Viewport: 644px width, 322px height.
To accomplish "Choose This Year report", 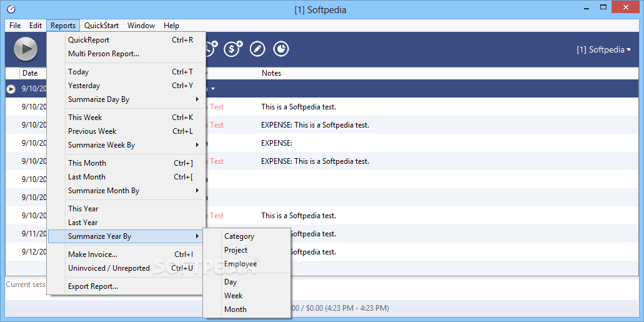I will pos(126,208).
